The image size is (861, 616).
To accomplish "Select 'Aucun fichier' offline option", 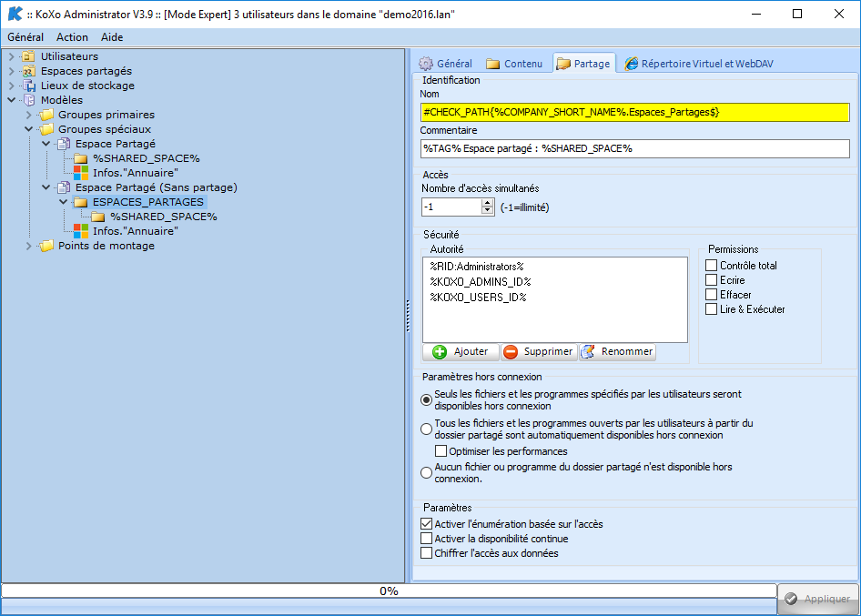I will click(426, 473).
